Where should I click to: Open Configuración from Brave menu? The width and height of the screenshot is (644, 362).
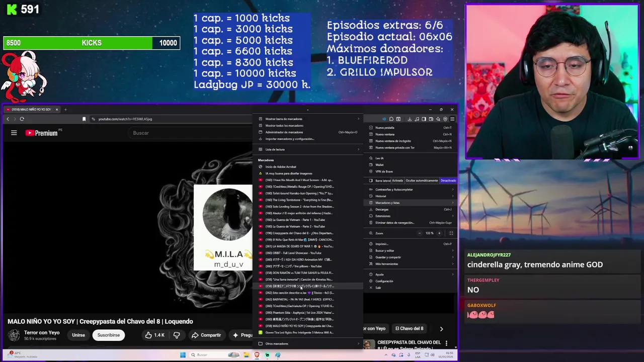click(x=411, y=281)
